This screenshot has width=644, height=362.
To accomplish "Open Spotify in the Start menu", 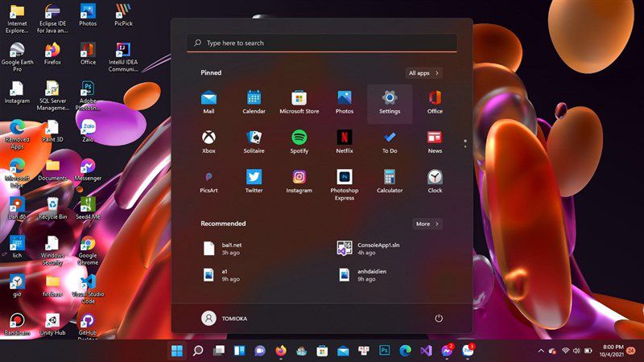I will coord(299,142).
